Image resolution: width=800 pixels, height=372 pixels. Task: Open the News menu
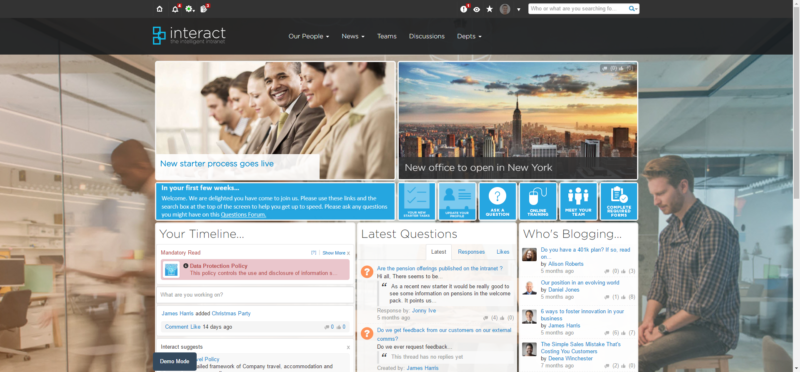pos(353,36)
